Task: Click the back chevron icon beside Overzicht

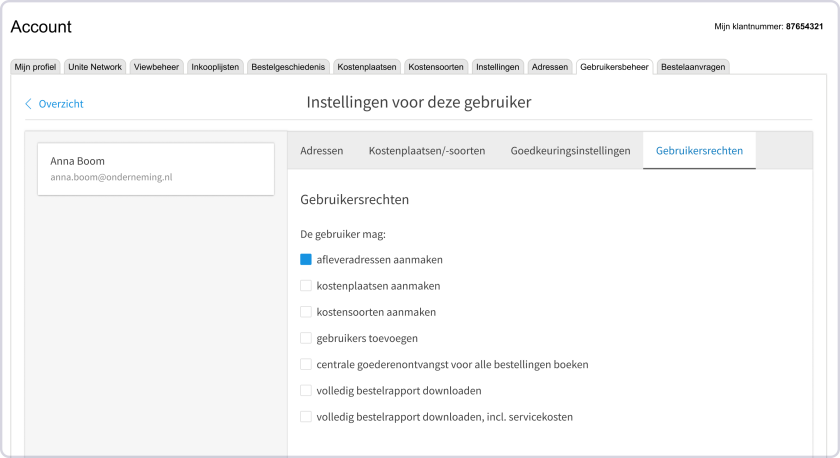Action: (28, 103)
